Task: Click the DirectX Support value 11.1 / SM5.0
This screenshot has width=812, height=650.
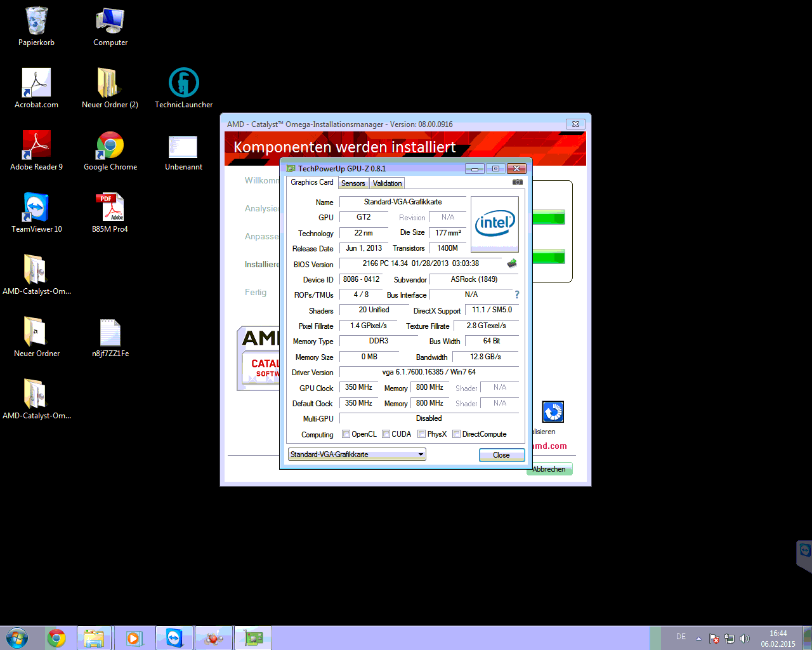Action: click(492, 310)
